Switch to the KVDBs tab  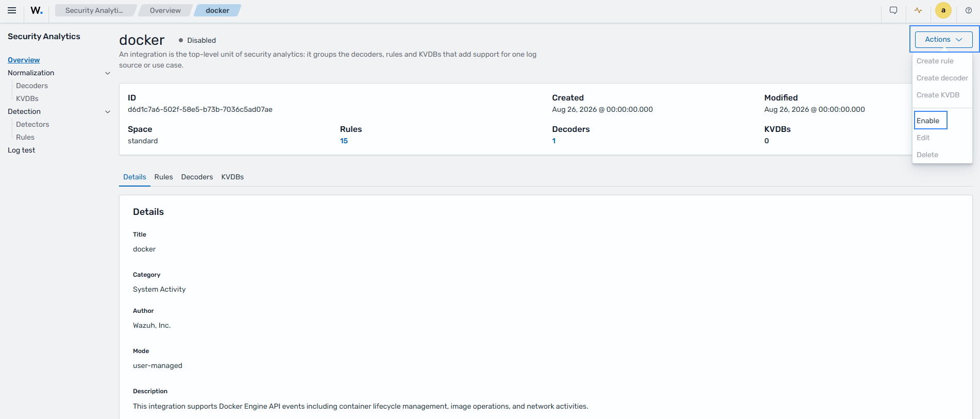pyautogui.click(x=232, y=177)
